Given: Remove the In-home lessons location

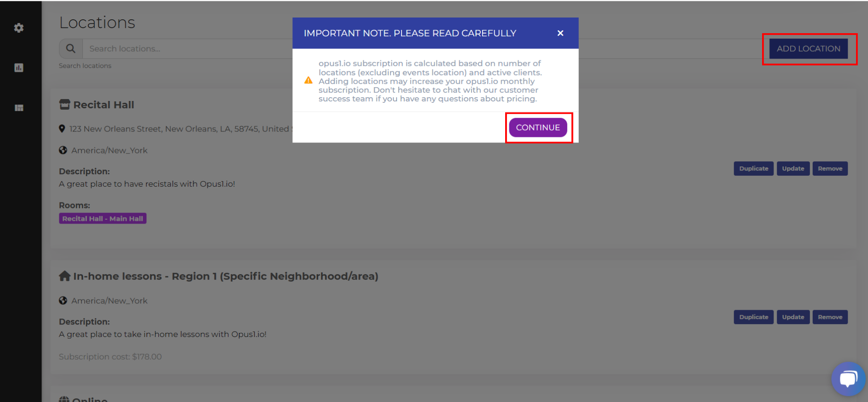Looking at the screenshot, I should coord(830,317).
